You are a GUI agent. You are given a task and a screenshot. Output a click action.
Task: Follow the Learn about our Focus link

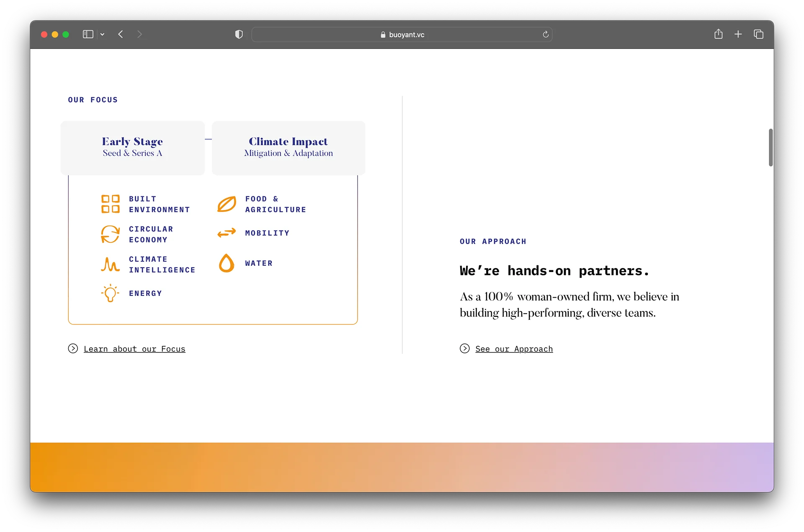[x=134, y=349]
